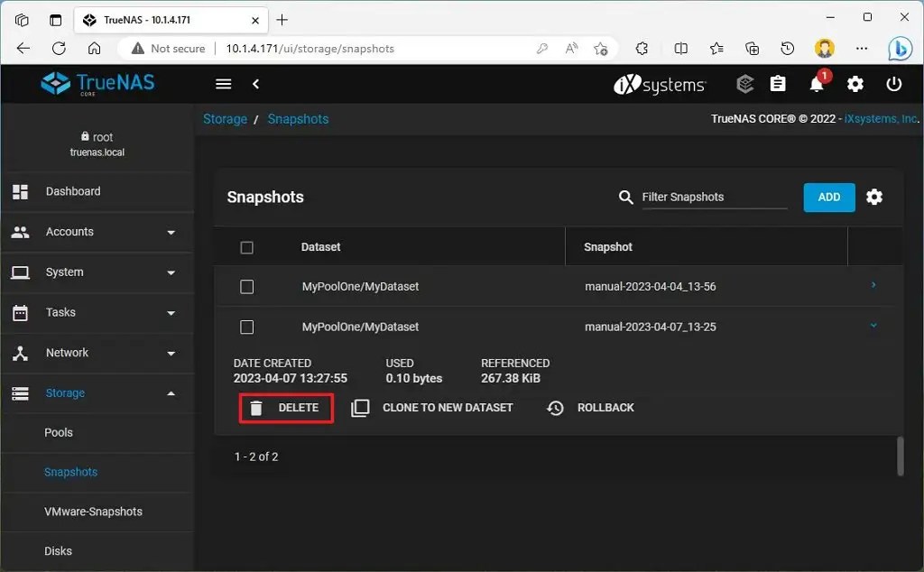Select the Rollback icon for the snapshot
Screen dimensions: 924x572
click(x=554, y=407)
